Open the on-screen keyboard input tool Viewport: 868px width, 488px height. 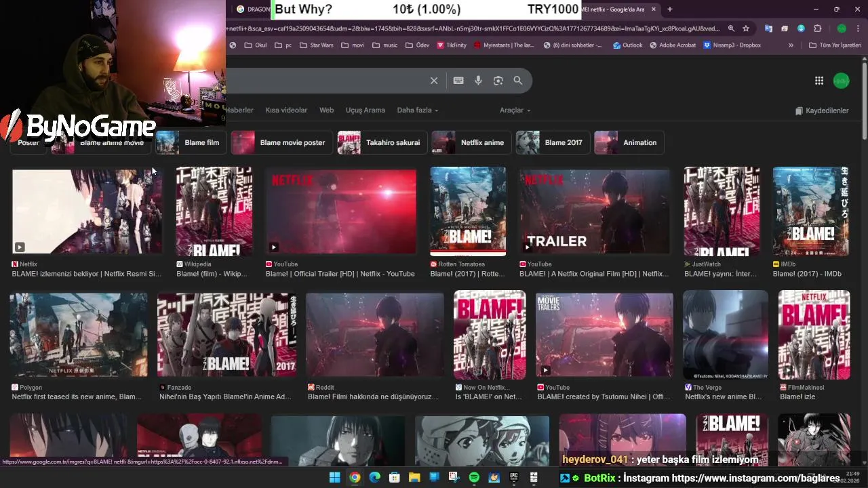point(458,81)
